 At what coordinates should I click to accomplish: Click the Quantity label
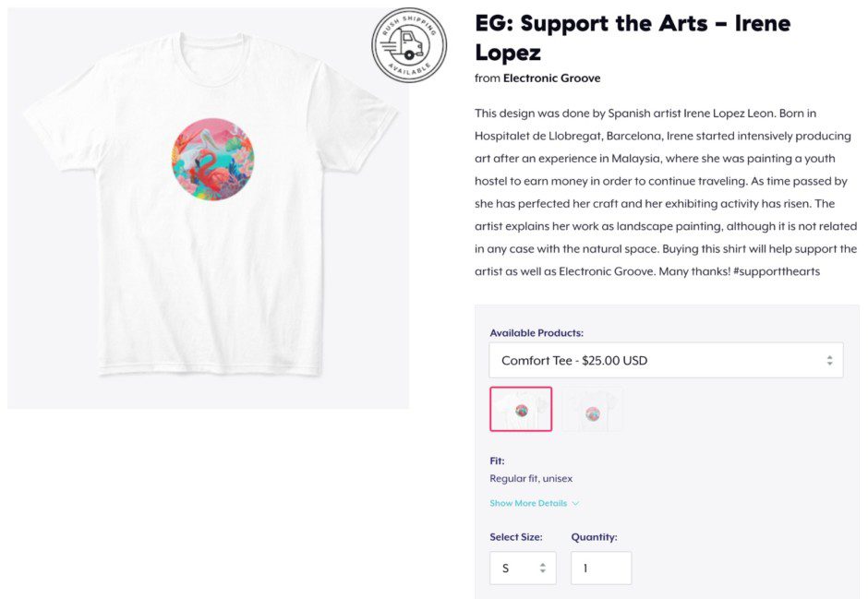(594, 537)
